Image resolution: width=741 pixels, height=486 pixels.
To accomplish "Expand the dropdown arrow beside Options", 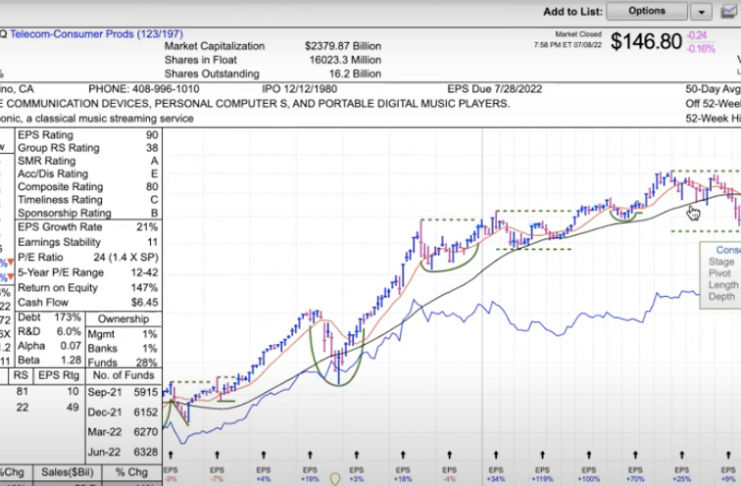I will click(700, 12).
